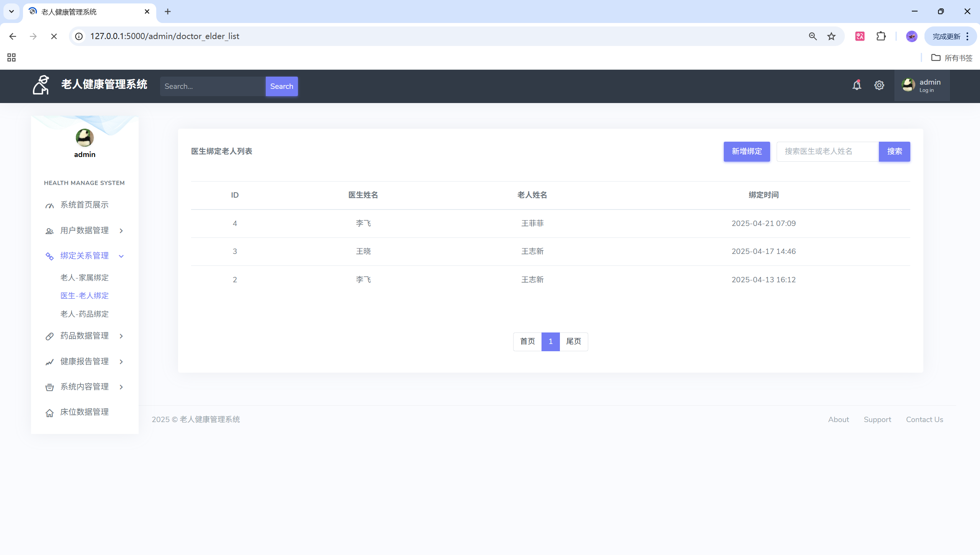Bookmark this page with the star icon
This screenshot has height=555, width=980.
[x=831, y=36]
